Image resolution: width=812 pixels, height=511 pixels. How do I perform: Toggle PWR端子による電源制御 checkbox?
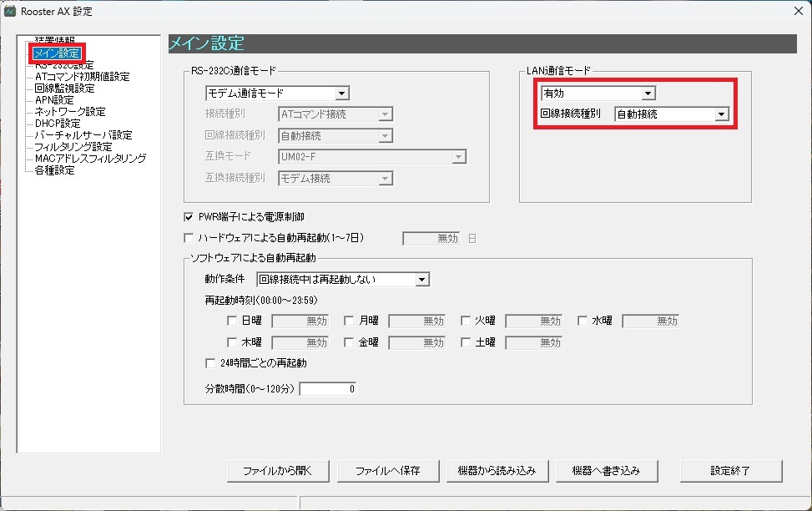click(189, 217)
